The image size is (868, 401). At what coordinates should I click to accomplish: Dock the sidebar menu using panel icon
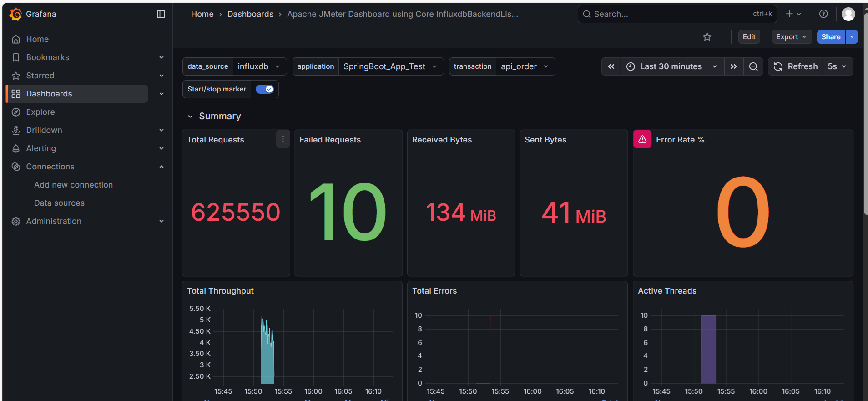(161, 14)
